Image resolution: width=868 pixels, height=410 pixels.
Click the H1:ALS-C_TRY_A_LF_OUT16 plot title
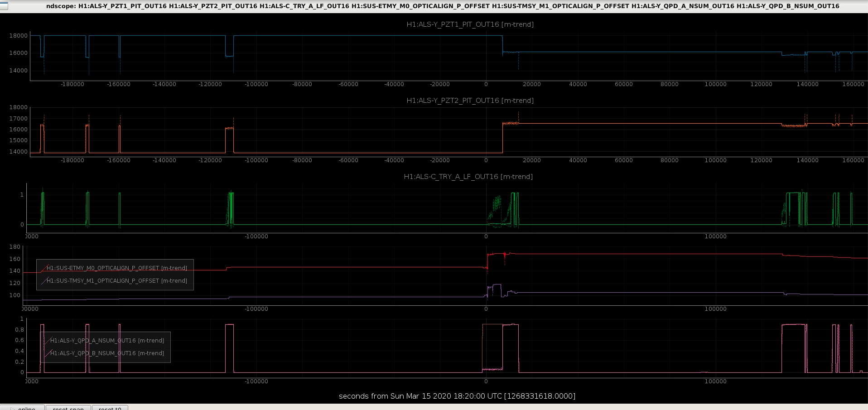pos(468,177)
